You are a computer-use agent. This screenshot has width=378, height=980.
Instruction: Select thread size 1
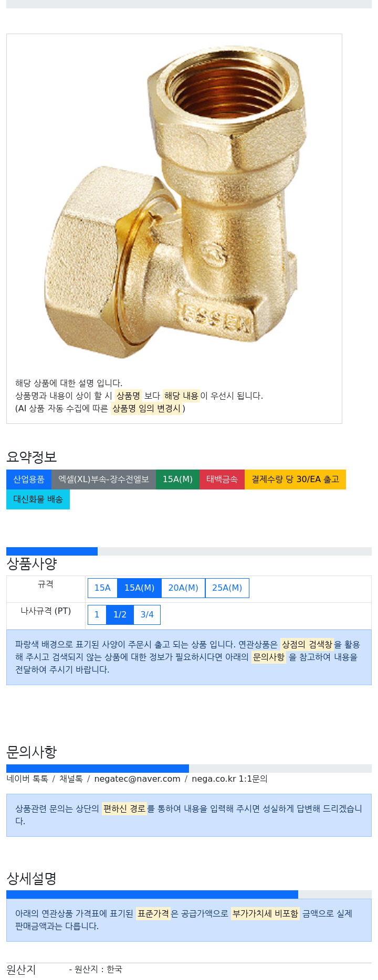[x=97, y=615]
